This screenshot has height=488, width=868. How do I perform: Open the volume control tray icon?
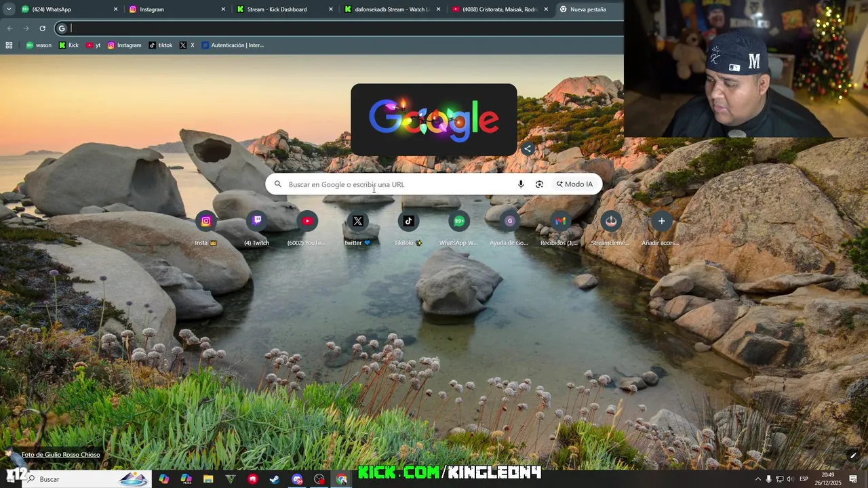tap(789, 479)
